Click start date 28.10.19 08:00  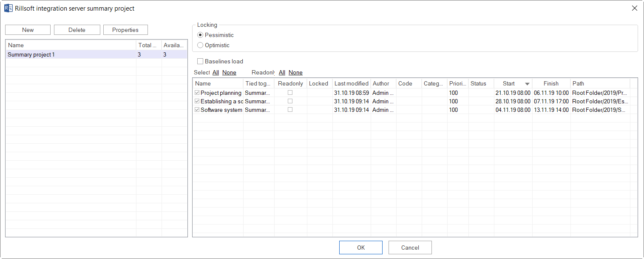point(513,101)
